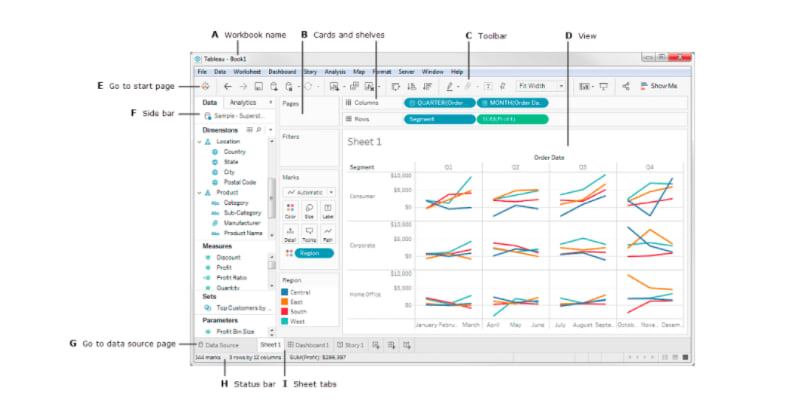This screenshot has height=400, width=785.
Task: Click the green SUM(Profit) pill on Rows
Action: (513, 119)
